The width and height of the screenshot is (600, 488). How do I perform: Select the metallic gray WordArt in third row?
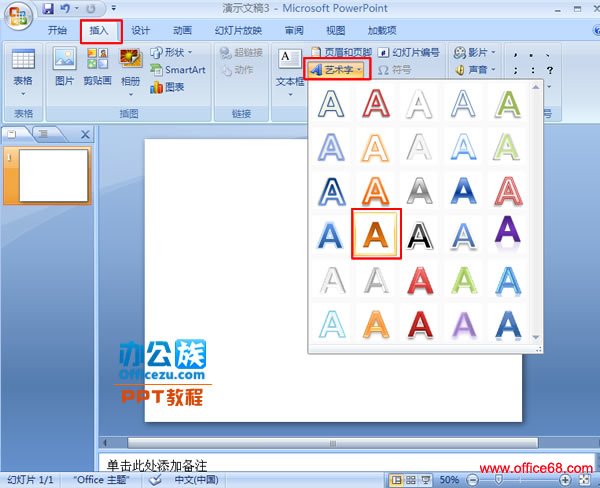tap(420, 190)
